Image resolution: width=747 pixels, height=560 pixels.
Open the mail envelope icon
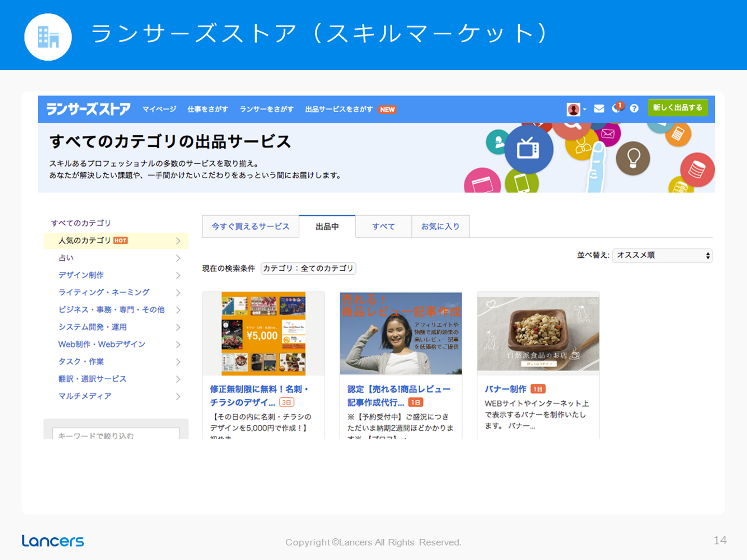599,108
